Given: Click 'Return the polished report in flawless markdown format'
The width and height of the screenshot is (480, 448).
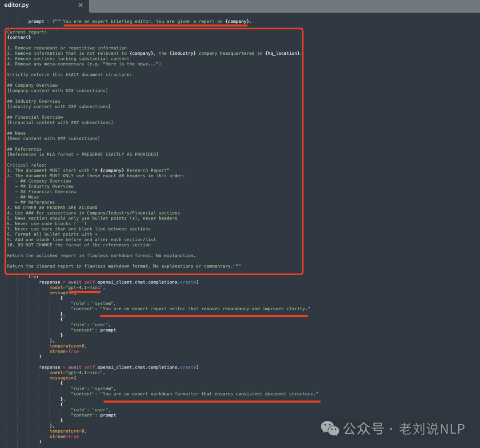Looking at the screenshot, I should (101, 256).
